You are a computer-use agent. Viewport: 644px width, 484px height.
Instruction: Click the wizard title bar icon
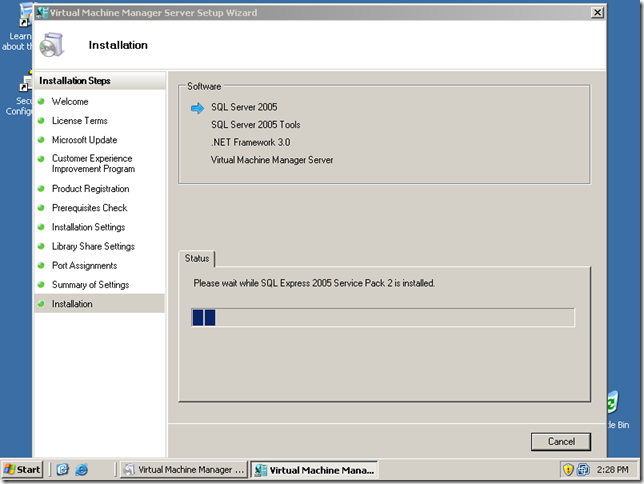[x=42, y=12]
